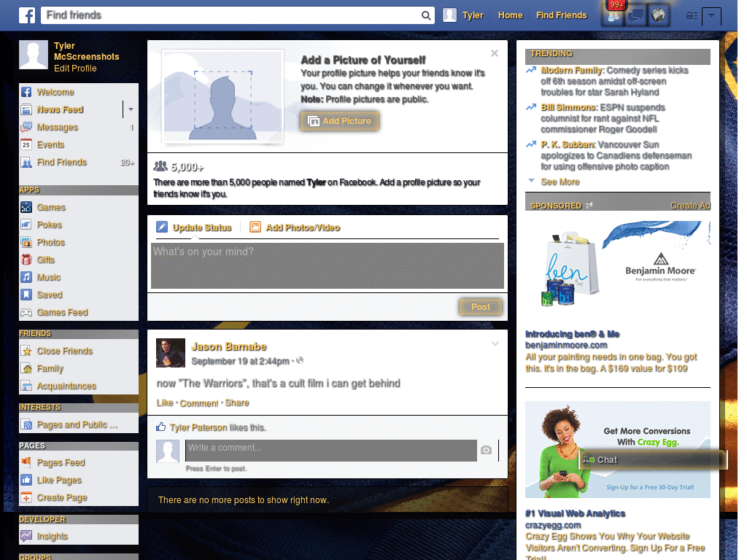This screenshot has width=747, height=560.
Task: Open Bill Simmons trending topic
Action: pyautogui.click(x=568, y=108)
